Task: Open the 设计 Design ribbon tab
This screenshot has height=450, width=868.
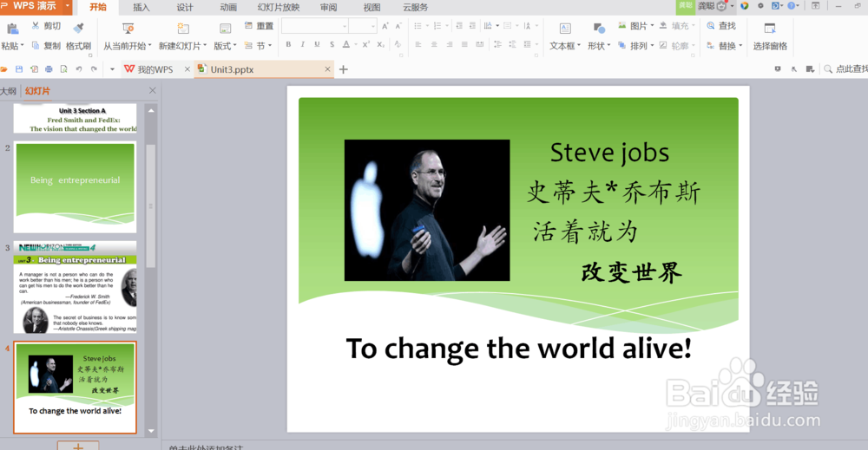Action: (185, 7)
